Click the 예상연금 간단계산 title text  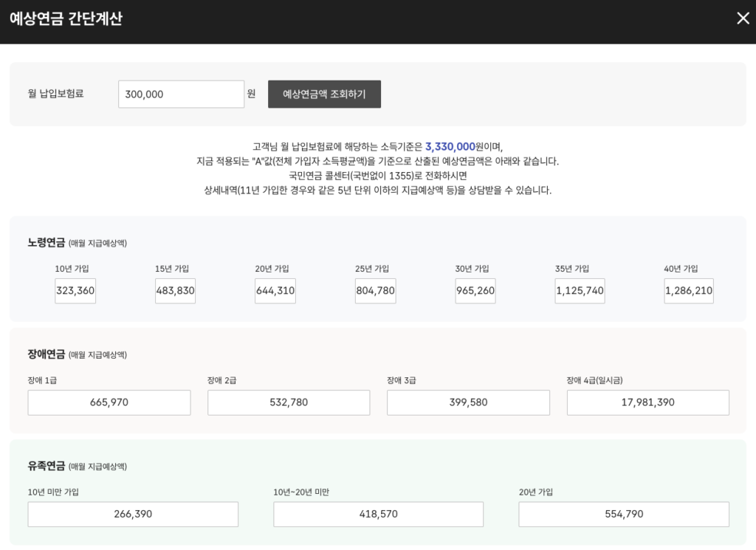coord(66,18)
